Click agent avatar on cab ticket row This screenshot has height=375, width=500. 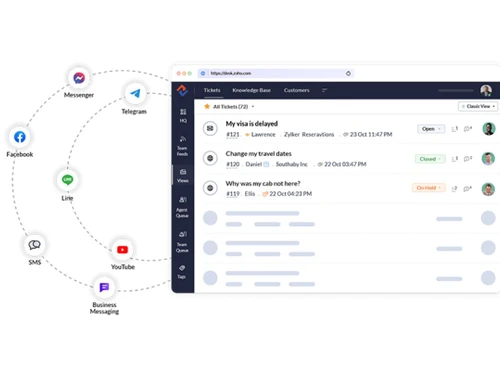pyautogui.click(x=488, y=189)
